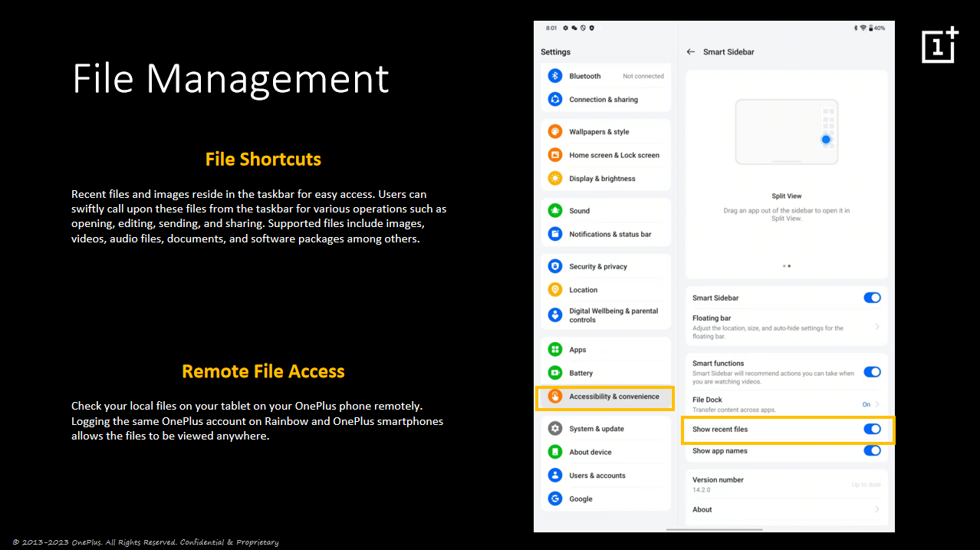The width and height of the screenshot is (980, 550).
Task: Click the "File Management" title
Action: pos(231,78)
